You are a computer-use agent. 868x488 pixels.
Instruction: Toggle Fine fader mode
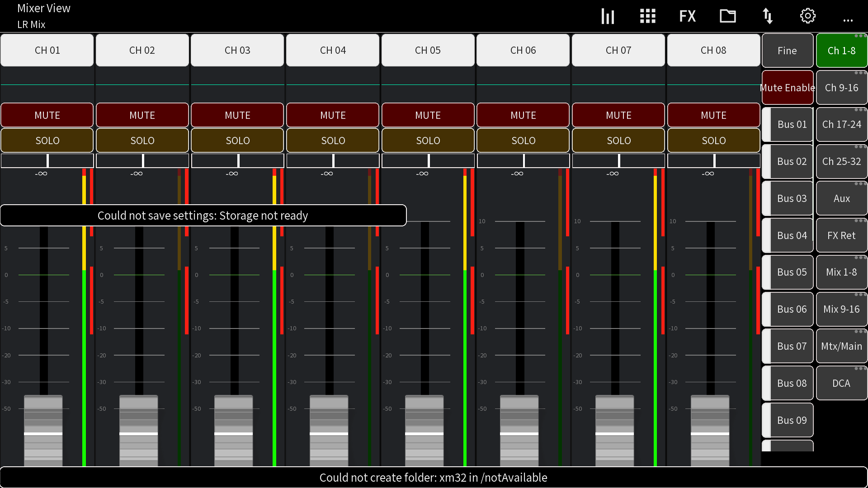click(x=788, y=50)
